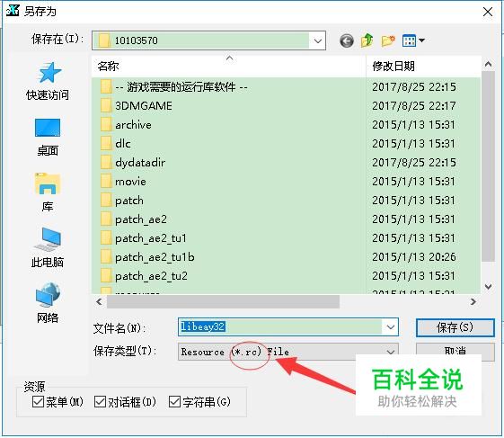Select the patch_ae2_tu1 folder
Viewport: 504px width, 438px height.
click(144, 238)
